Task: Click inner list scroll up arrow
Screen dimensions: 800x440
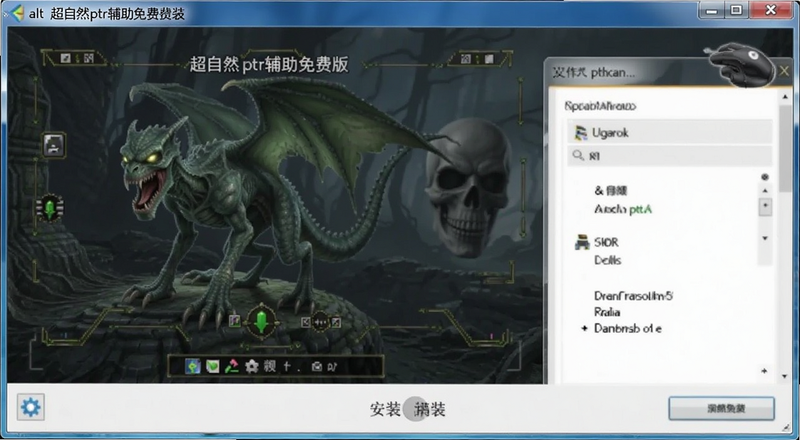Action: (x=765, y=190)
